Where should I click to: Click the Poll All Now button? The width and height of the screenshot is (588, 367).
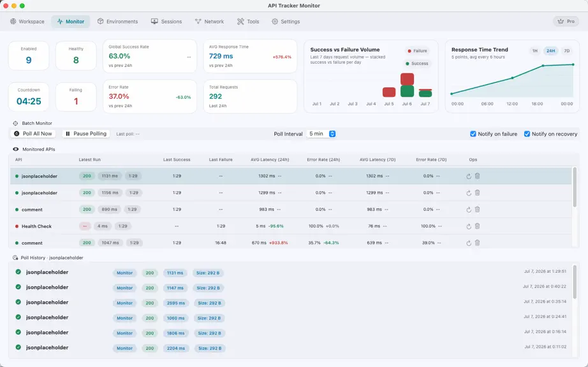(x=33, y=134)
